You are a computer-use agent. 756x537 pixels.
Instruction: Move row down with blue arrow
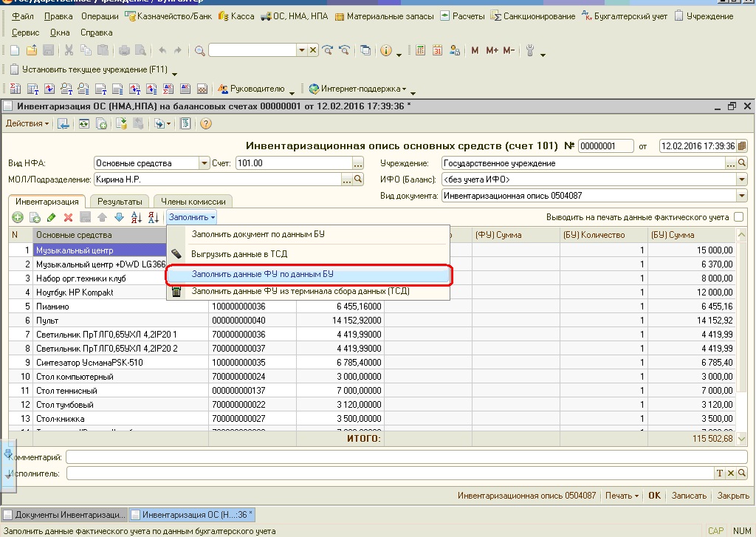[118, 217]
